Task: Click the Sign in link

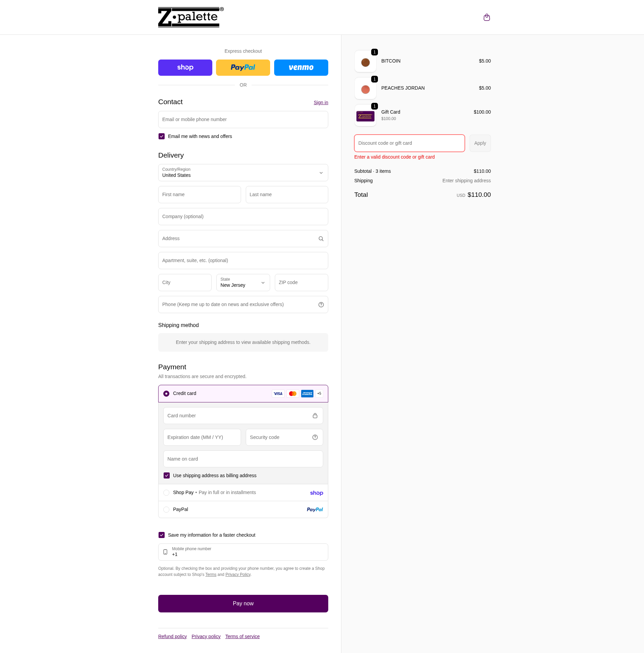Action: coord(320,102)
